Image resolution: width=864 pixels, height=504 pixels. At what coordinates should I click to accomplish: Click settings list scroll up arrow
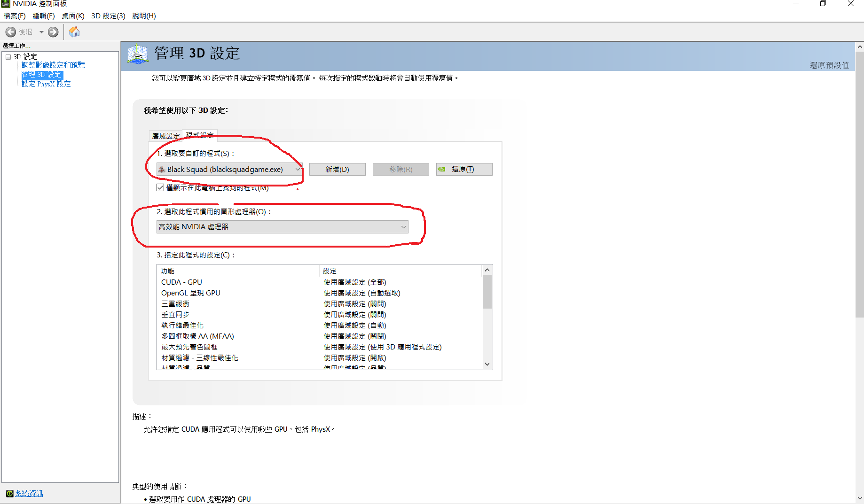point(487,270)
